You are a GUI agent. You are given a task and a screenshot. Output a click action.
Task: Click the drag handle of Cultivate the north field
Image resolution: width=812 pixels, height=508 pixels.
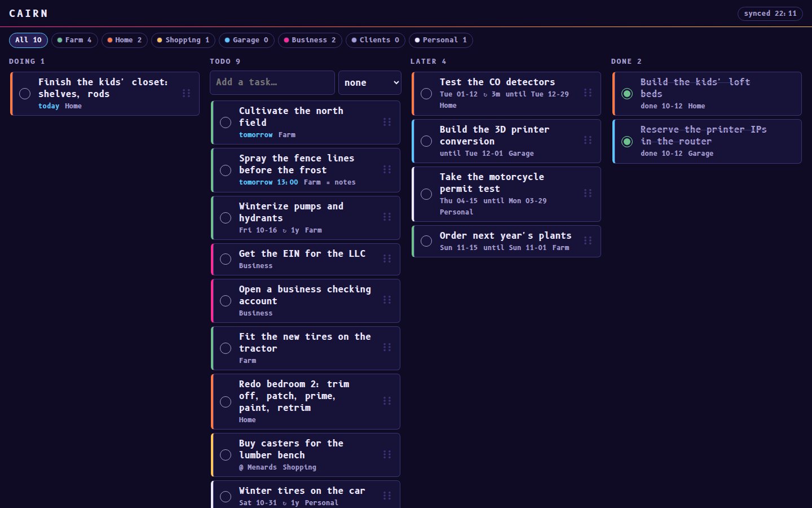[x=387, y=122]
